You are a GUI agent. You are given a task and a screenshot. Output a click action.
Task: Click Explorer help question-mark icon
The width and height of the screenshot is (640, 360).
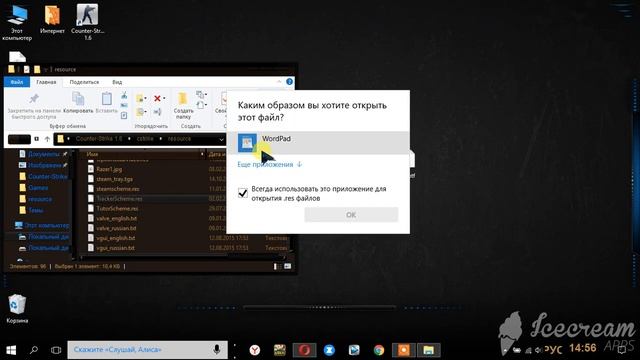289,82
